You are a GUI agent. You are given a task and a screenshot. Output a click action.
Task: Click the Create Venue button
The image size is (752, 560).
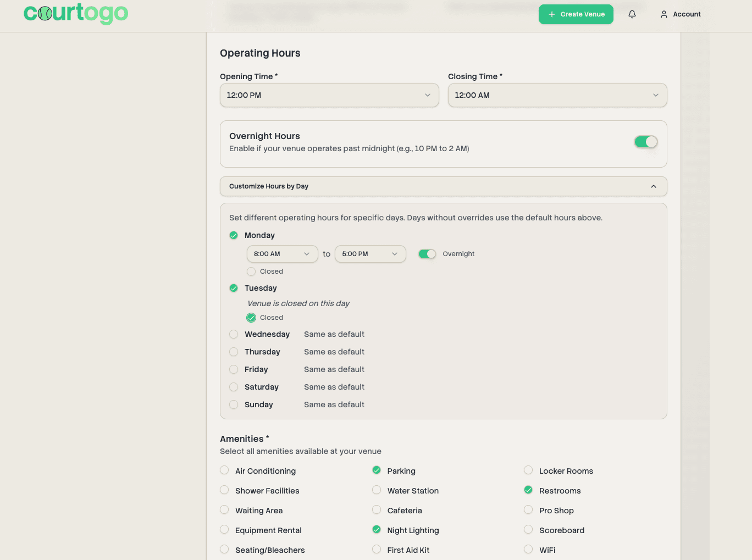click(x=576, y=14)
